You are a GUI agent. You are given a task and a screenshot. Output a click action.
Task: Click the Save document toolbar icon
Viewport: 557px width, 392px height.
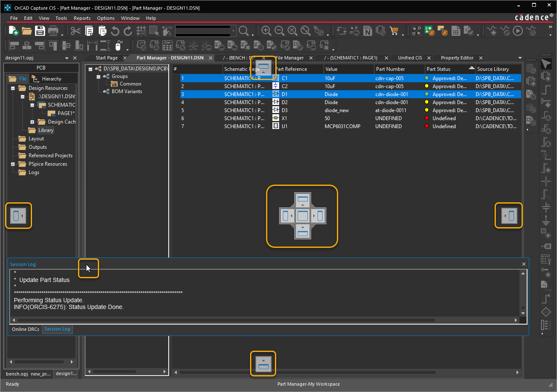pos(40,31)
